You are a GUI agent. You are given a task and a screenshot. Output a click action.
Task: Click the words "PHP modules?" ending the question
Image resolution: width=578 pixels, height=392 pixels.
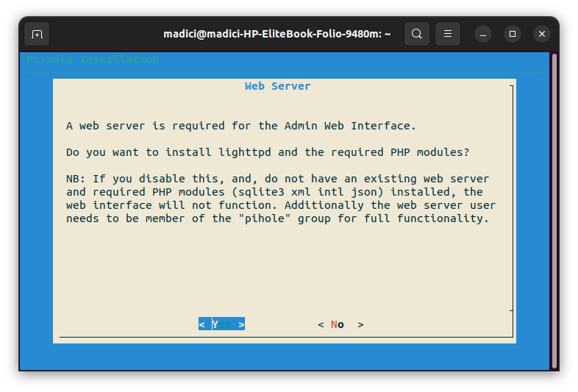click(432, 152)
